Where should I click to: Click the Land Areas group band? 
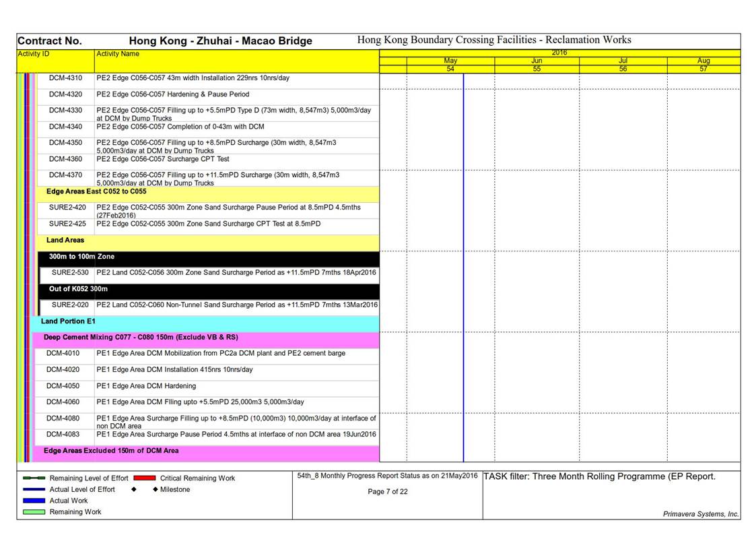[208, 243]
